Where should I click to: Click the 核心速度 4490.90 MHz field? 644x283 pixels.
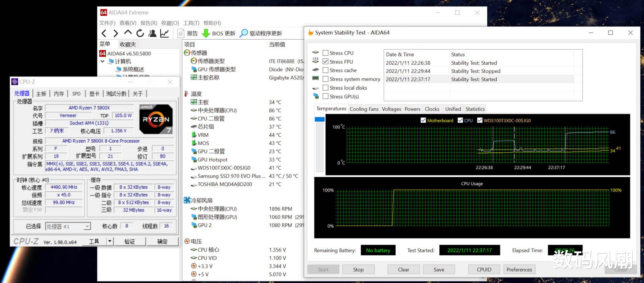(64, 187)
